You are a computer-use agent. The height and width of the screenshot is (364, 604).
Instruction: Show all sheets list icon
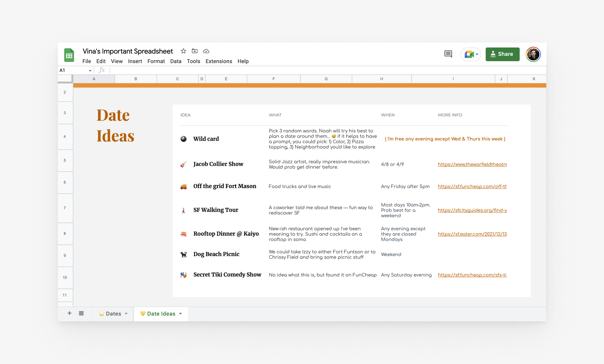click(x=81, y=313)
